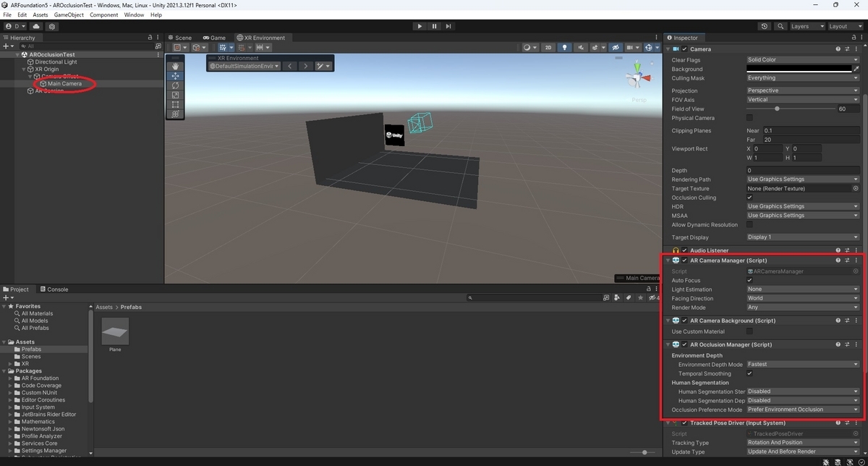This screenshot has height=466, width=868.
Task: Select Directional Light in Hierarchy
Action: coord(56,62)
